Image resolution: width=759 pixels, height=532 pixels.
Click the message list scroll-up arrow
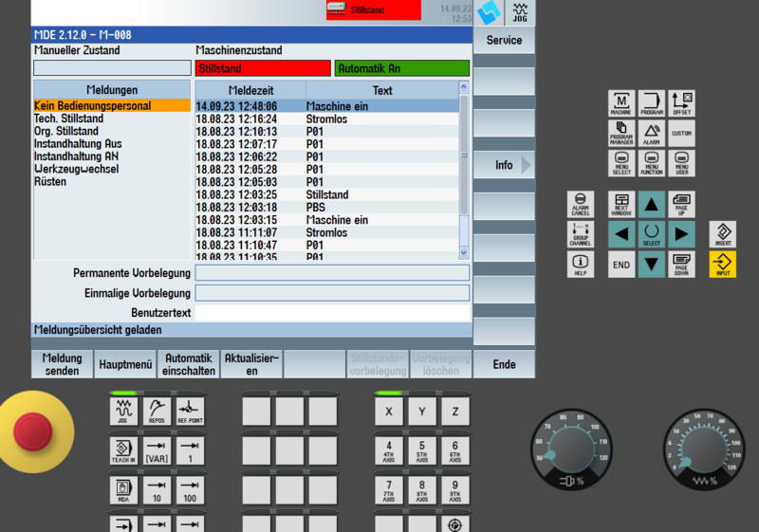pyautogui.click(x=464, y=87)
